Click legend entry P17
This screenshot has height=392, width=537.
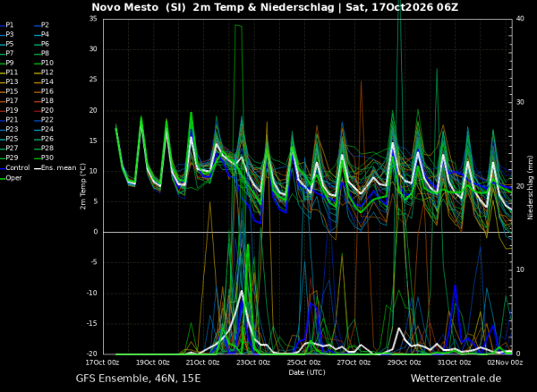click(9, 101)
